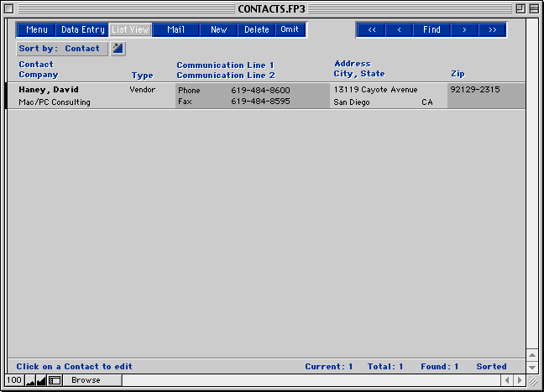The height and width of the screenshot is (392, 544).
Task: Go to first record with << button
Action: 372,30
